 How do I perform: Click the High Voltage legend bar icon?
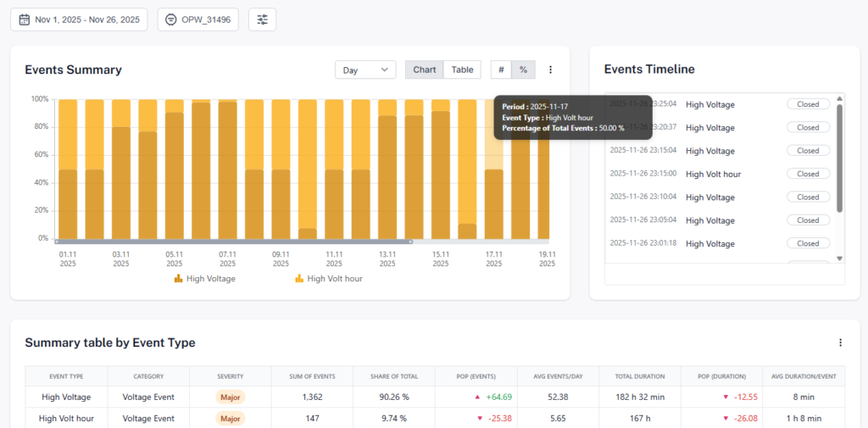coord(178,279)
